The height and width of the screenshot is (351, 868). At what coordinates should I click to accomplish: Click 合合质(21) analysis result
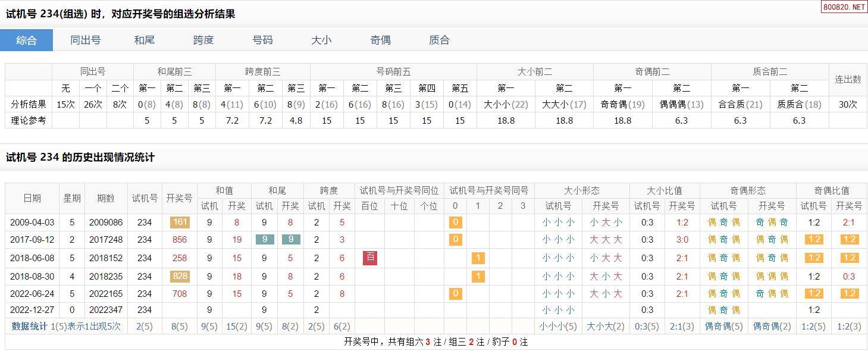click(740, 104)
